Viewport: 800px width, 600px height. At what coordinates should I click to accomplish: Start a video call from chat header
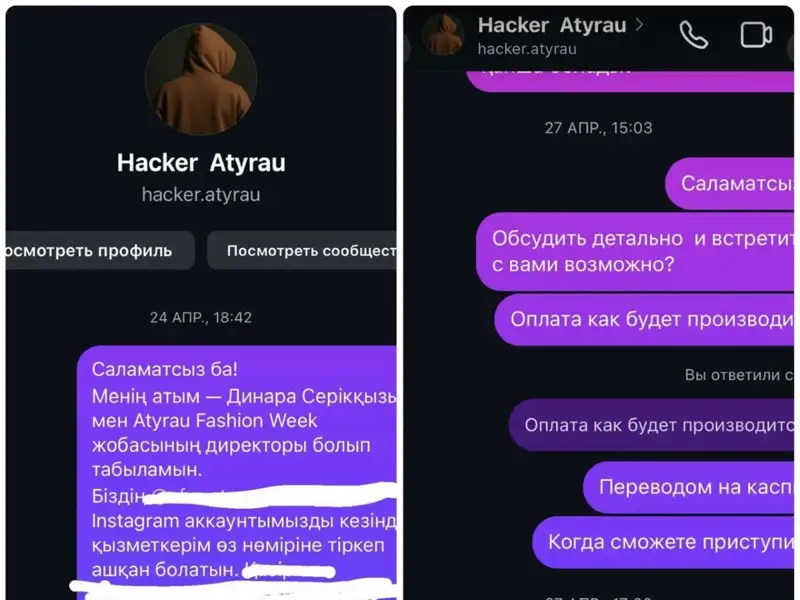coord(756,35)
